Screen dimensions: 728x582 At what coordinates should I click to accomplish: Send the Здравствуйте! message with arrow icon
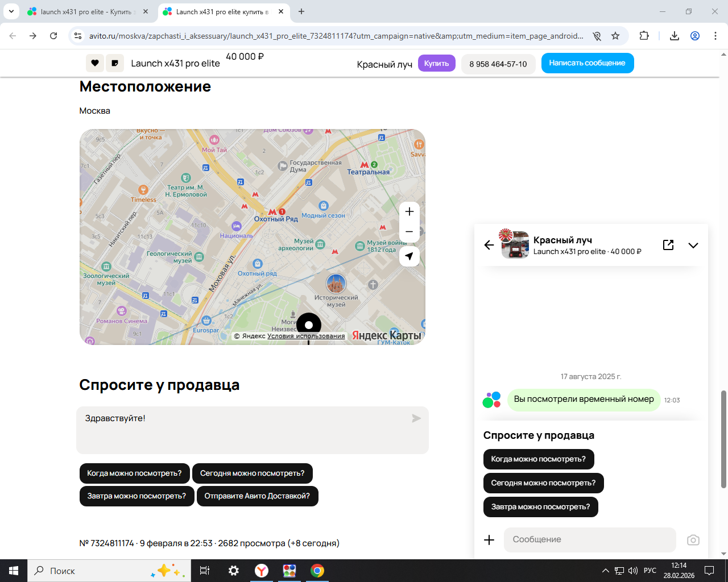point(416,418)
